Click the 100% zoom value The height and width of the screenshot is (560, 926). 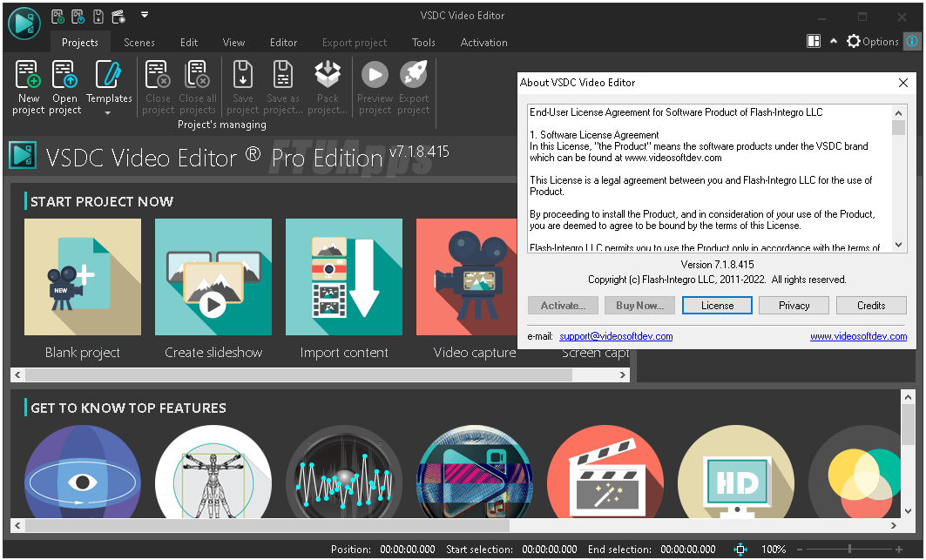[773, 550]
